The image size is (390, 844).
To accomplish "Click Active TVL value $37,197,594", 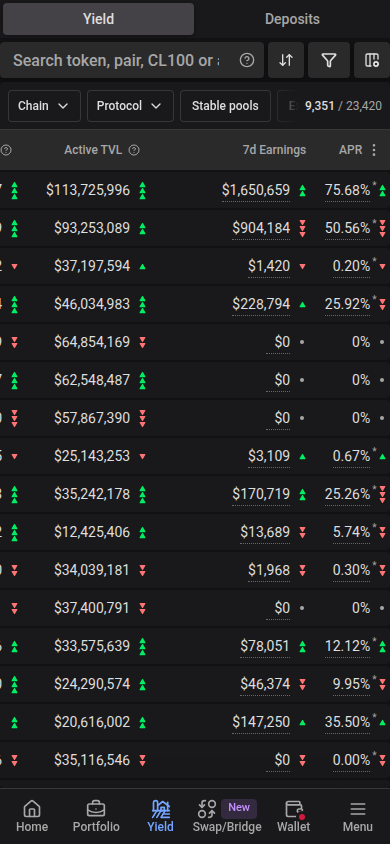I will tap(92, 266).
